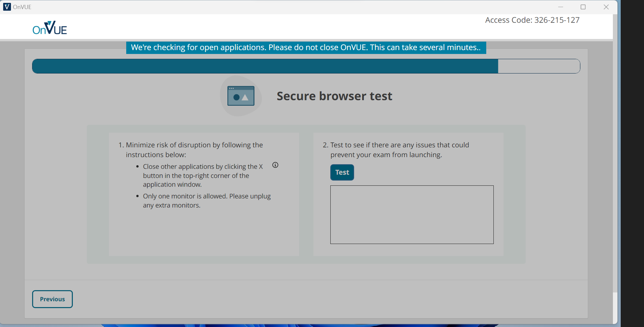Click the secure browser window icon
Screen dimensions: 644x327
tap(241, 96)
